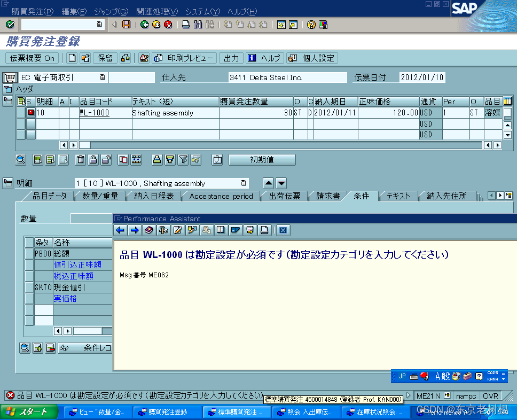Image resolution: width=517 pixels, height=420 pixels.
Task: Click the Find binoculars icon
Action: tap(198, 25)
